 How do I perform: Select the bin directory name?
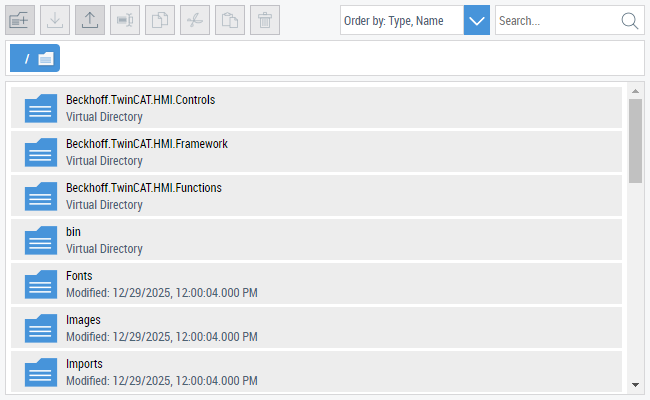pos(73,232)
